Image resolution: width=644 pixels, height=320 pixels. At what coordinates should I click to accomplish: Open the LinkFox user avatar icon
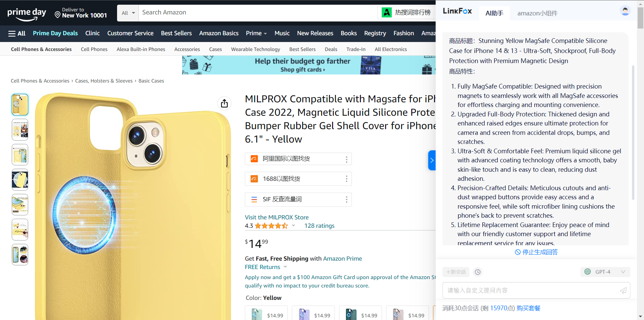pos(625,11)
